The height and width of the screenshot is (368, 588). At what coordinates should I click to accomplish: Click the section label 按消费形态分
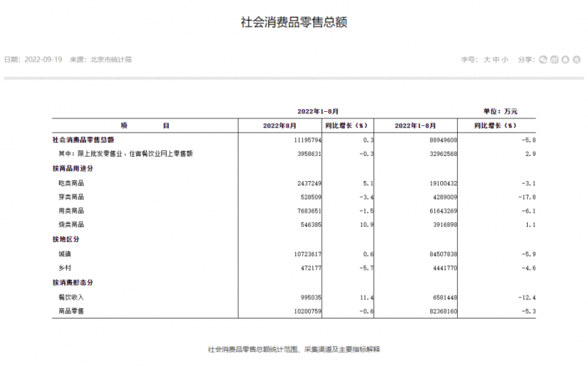pyautogui.click(x=73, y=283)
